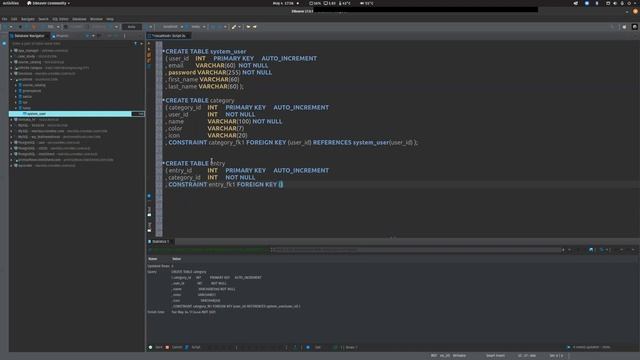Click the Value column header
The height and width of the screenshot is (360, 640).
click(x=176, y=259)
